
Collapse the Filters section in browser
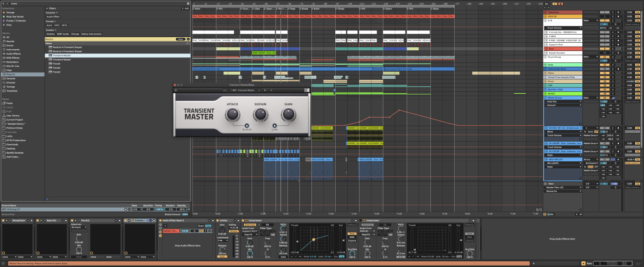click(x=48, y=8)
